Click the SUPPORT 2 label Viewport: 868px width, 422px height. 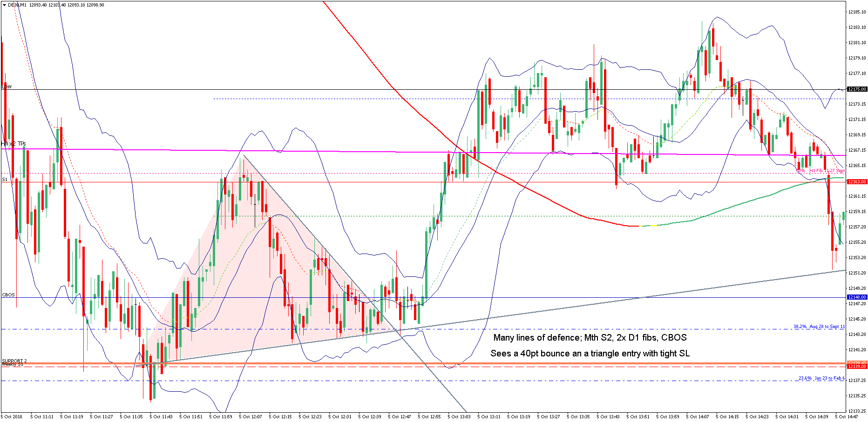point(14,361)
